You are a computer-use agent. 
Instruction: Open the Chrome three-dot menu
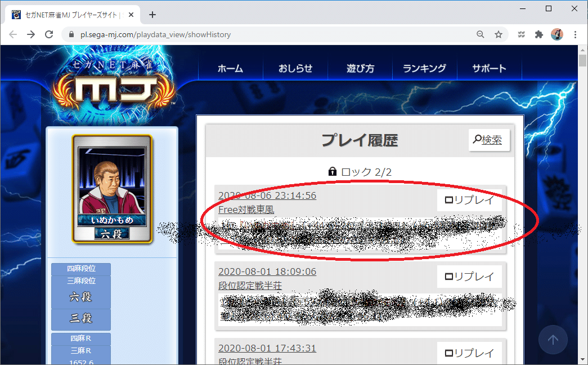(x=575, y=34)
